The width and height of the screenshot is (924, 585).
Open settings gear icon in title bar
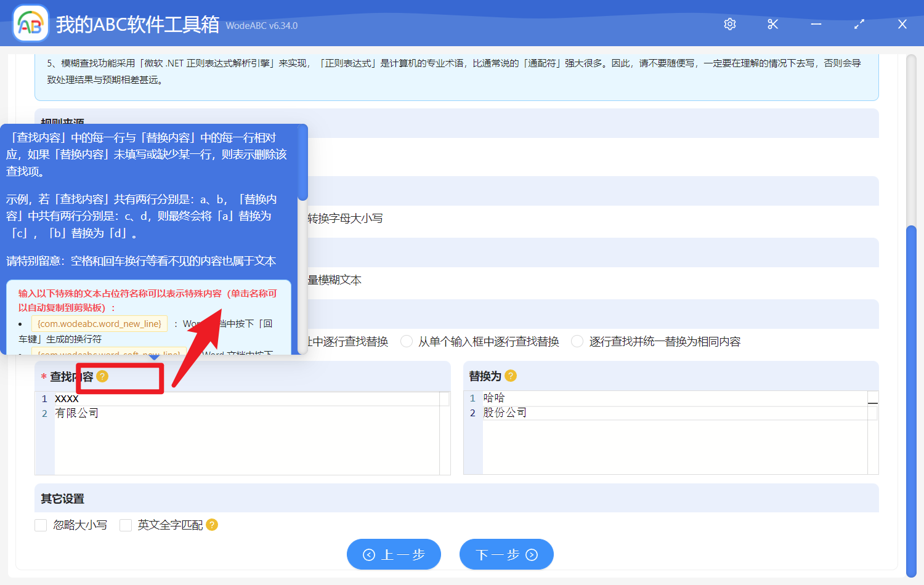tap(730, 24)
